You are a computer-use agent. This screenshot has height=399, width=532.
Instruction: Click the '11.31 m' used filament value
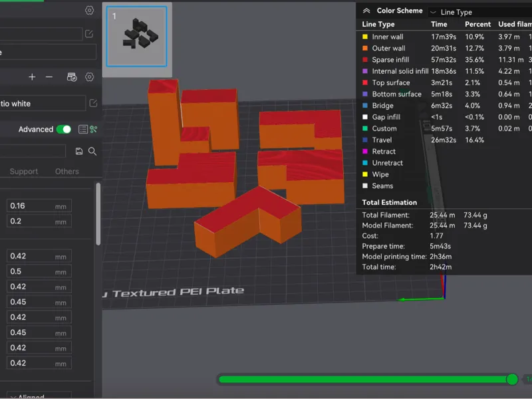(511, 60)
